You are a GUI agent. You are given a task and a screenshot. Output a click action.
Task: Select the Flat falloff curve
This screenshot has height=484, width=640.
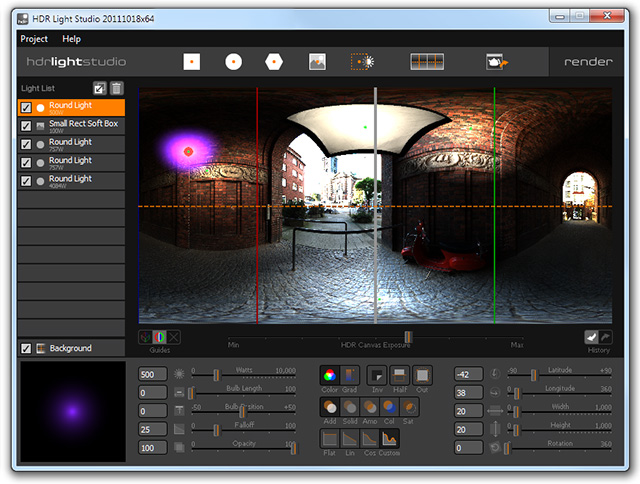point(329,439)
